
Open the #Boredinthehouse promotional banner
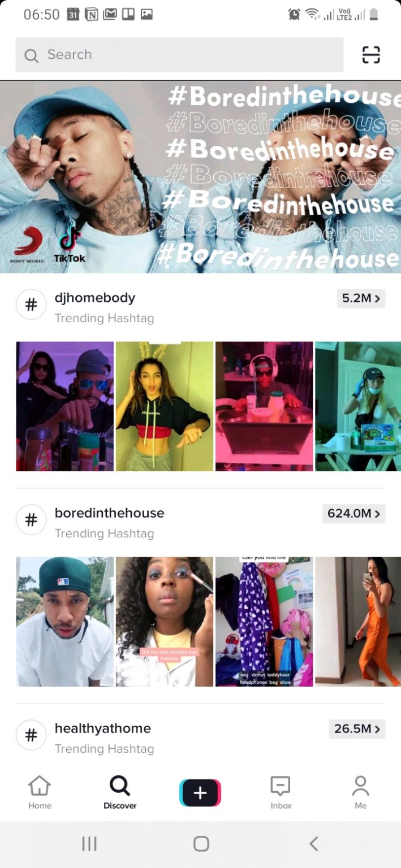pyautogui.click(x=200, y=177)
